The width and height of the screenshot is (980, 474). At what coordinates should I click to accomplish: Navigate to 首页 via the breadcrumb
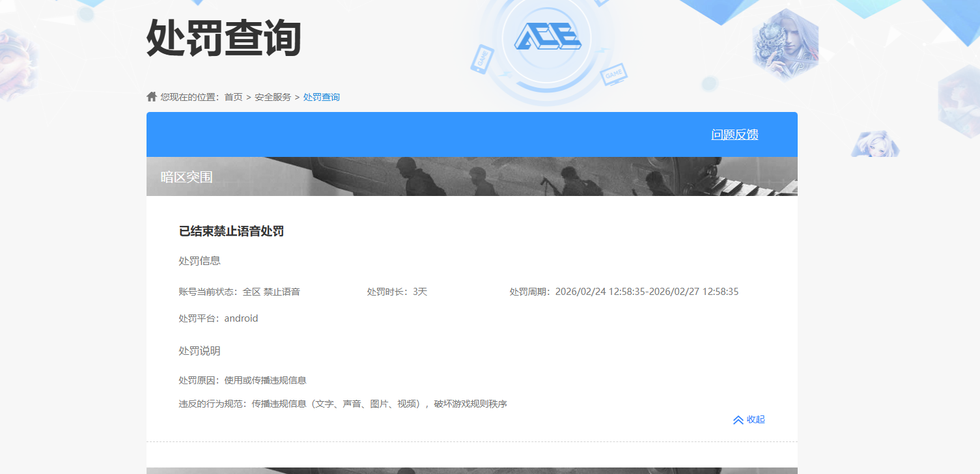pos(232,96)
